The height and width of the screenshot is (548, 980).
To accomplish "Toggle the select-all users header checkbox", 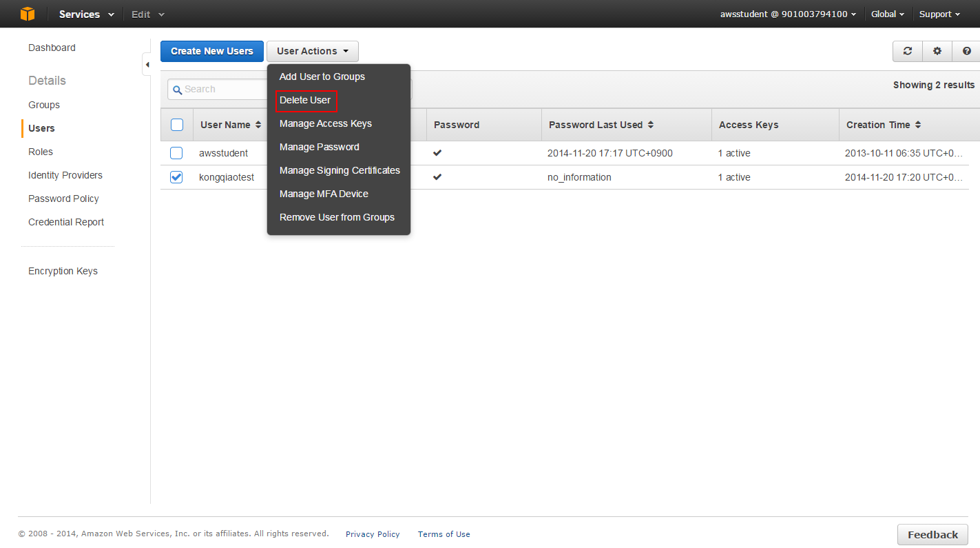I will (x=176, y=125).
